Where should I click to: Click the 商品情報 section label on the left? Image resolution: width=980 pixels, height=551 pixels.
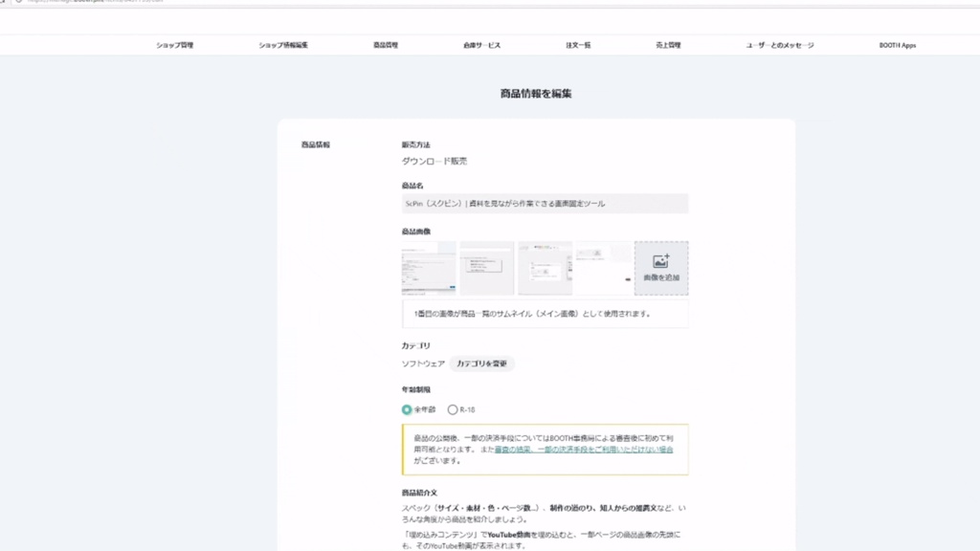316,144
